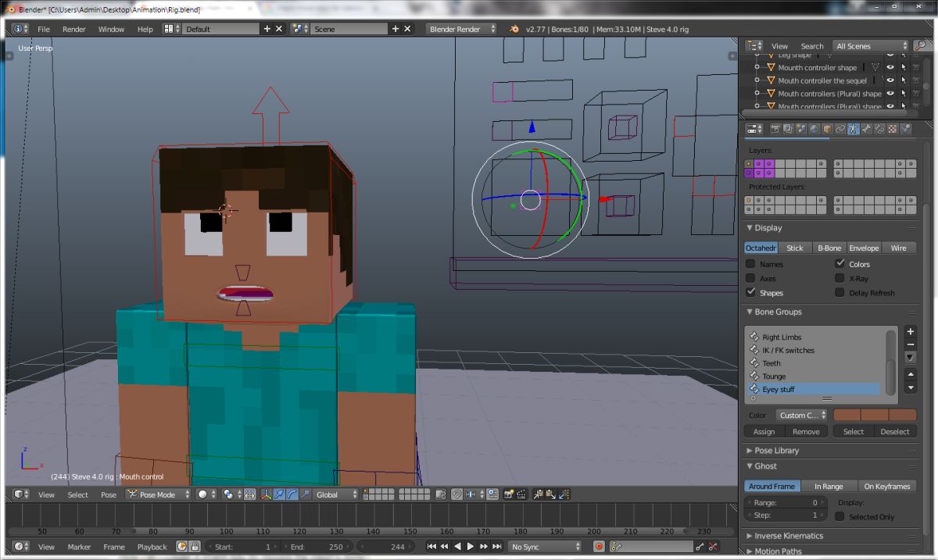The height and width of the screenshot is (560, 938).
Task: Open the timeline Marker menu
Action: click(x=79, y=547)
